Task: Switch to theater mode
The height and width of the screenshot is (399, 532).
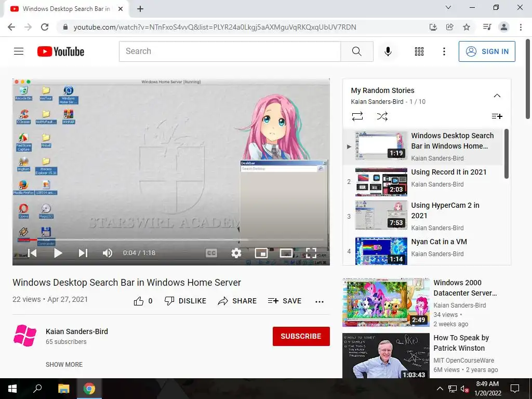Action: pos(286,253)
